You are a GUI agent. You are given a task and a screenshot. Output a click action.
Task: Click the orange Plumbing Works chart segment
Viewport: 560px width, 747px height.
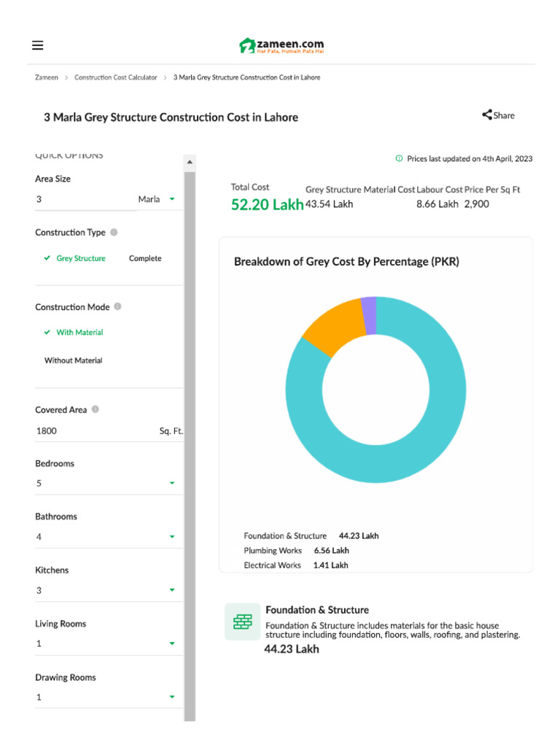coord(332,327)
